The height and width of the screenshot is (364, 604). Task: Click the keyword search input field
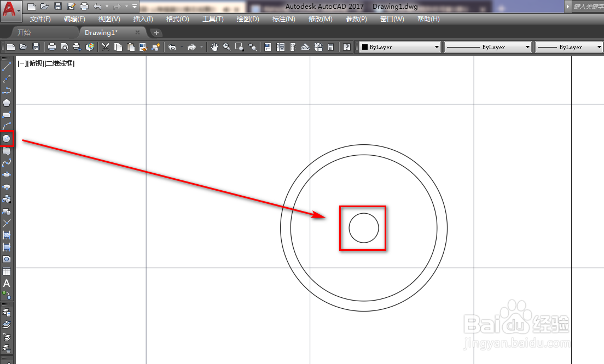(x=588, y=7)
